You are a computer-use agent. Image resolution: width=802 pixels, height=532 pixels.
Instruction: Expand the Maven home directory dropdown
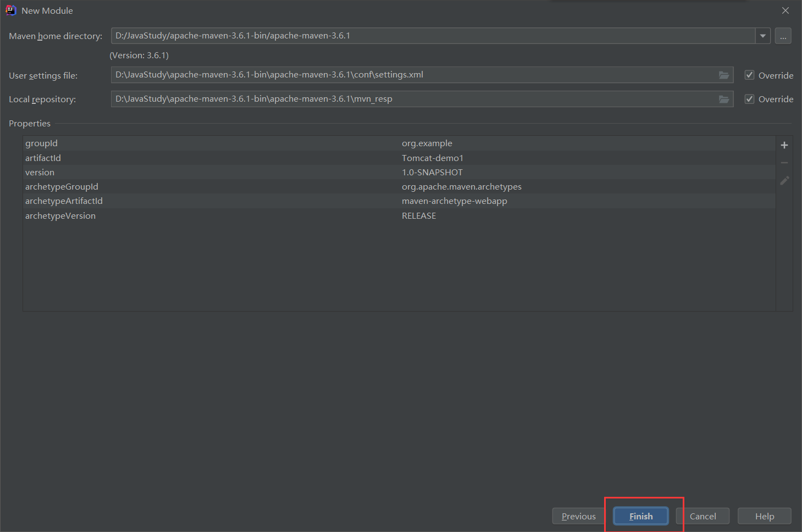(x=762, y=36)
